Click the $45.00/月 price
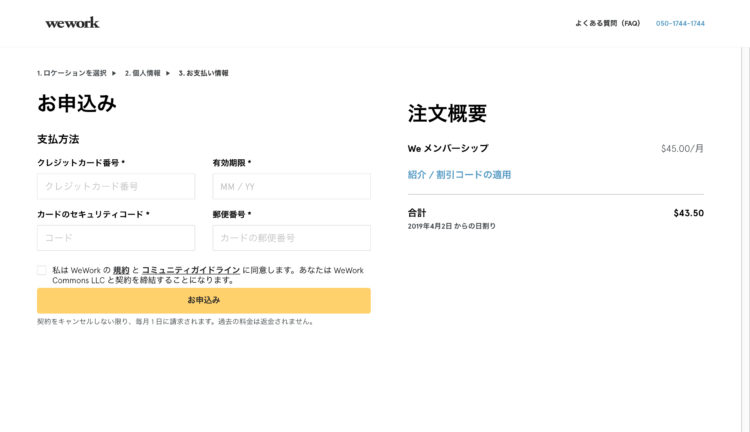This screenshot has width=750, height=432. (x=682, y=149)
